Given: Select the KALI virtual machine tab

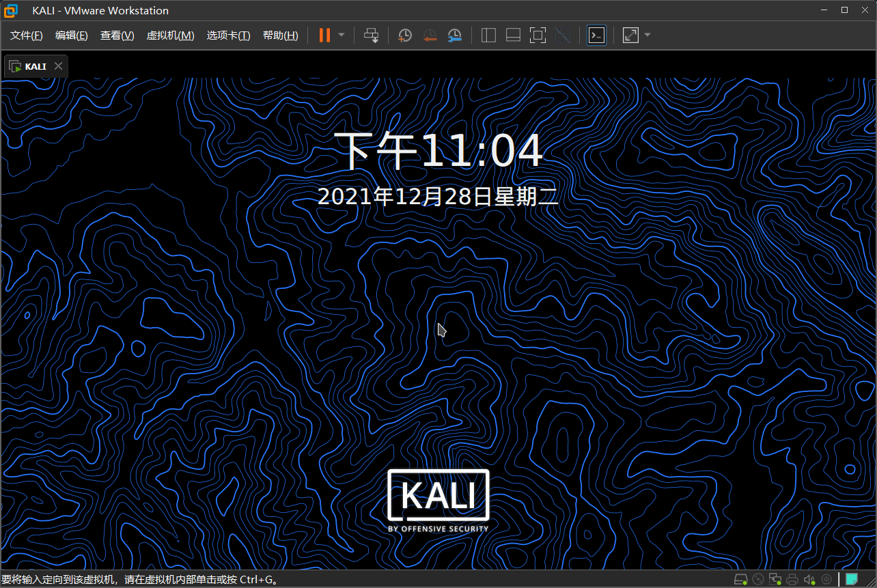Looking at the screenshot, I should [36, 66].
